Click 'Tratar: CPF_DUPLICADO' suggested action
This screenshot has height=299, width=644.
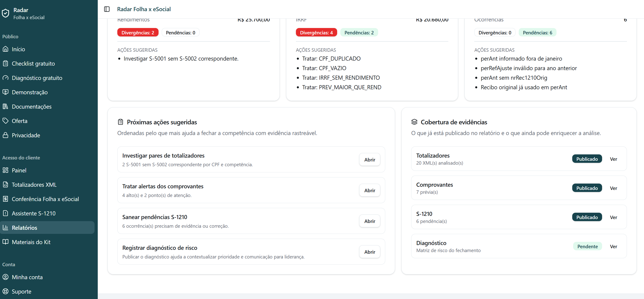coord(331,59)
